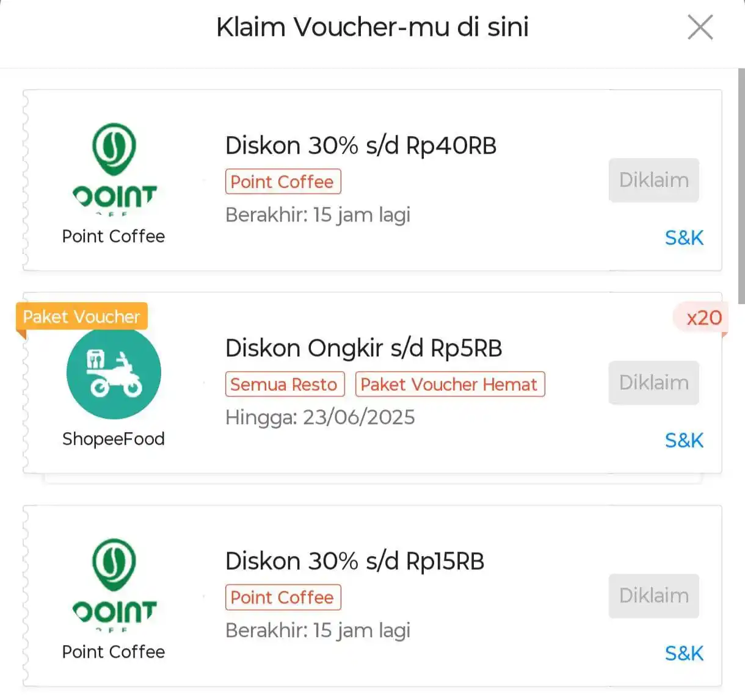The width and height of the screenshot is (745, 700).
Task: Select the Semua Resto tag
Action: pyautogui.click(x=285, y=384)
